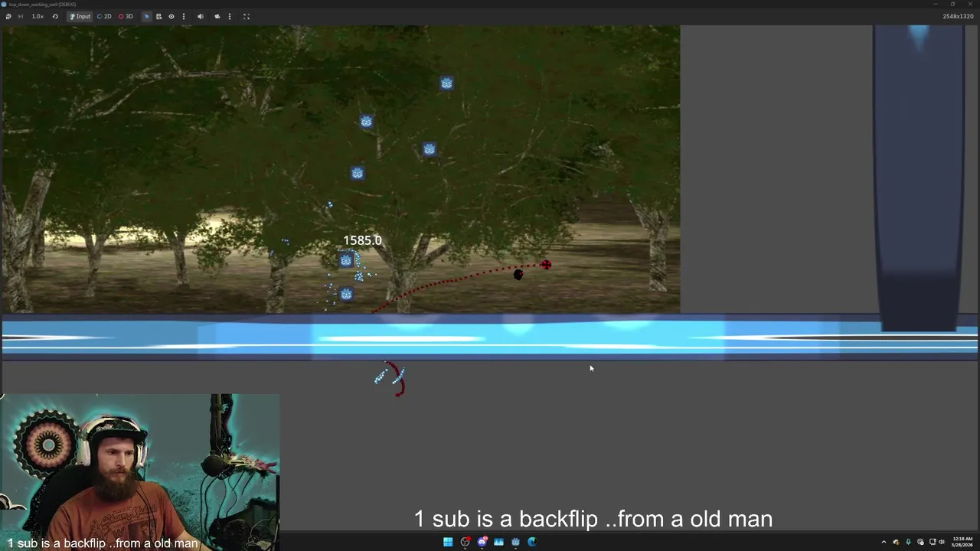Enable 2D node selection mode
This screenshot has height=551, width=980.
(x=104, y=16)
